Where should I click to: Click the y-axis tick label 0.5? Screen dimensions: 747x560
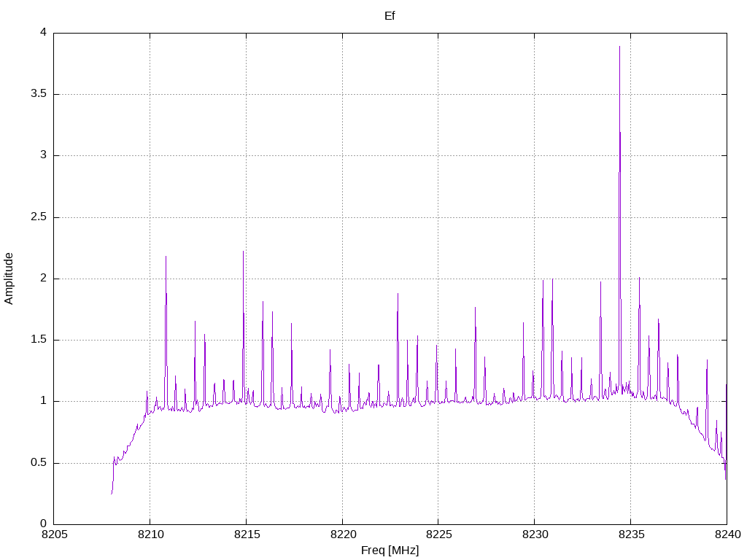point(39,463)
